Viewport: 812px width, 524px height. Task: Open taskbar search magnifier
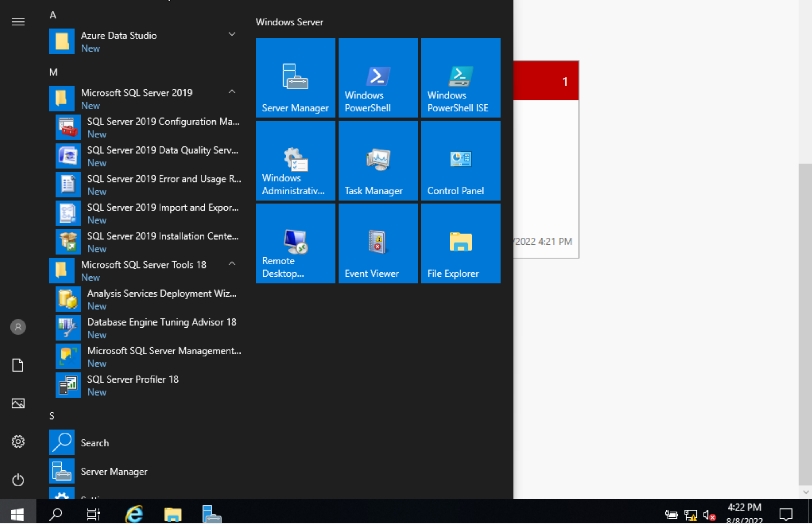(56, 514)
